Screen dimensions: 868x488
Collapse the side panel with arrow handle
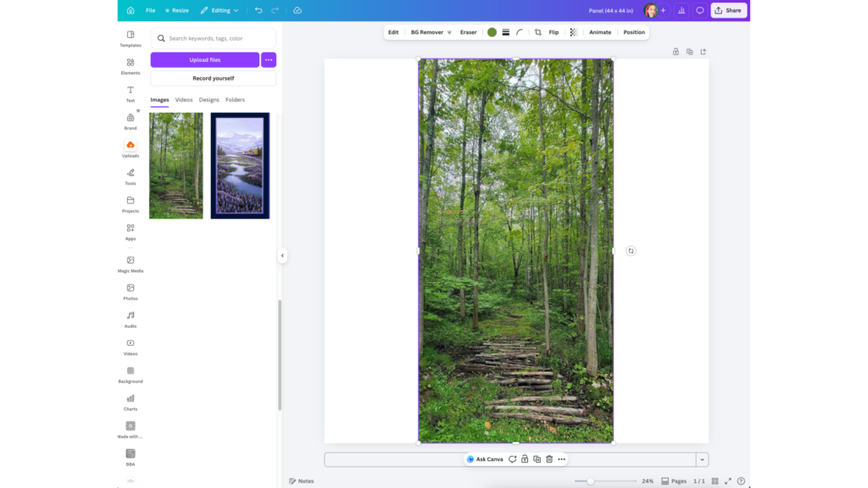tap(282, 256)
